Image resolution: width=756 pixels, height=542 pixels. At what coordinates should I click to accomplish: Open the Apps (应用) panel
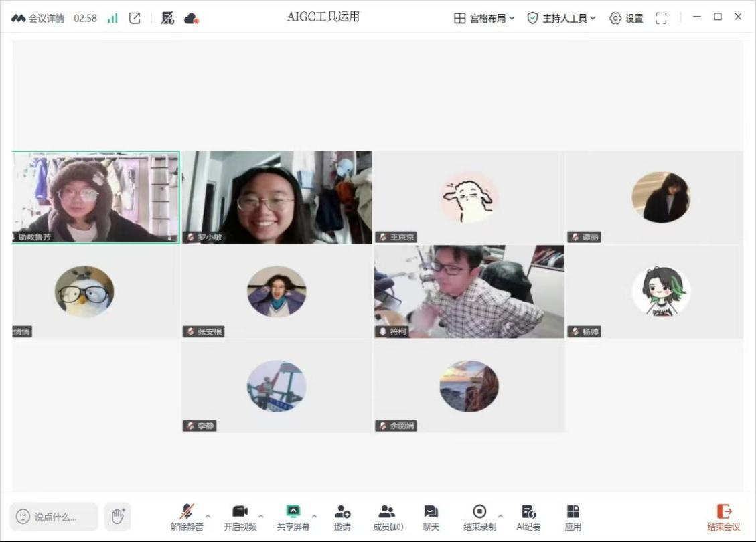tap(573, 517)
